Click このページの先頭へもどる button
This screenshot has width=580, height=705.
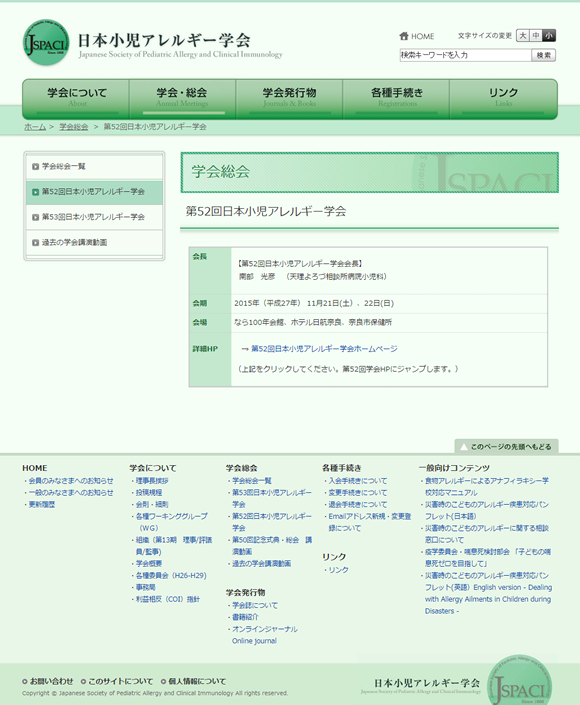click(x=506, y=446)
